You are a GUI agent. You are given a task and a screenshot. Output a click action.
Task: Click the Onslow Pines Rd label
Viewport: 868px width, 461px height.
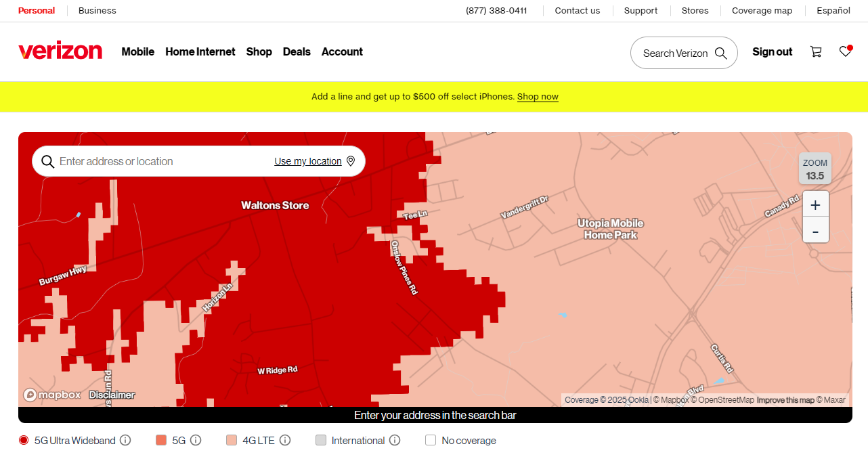404,267
